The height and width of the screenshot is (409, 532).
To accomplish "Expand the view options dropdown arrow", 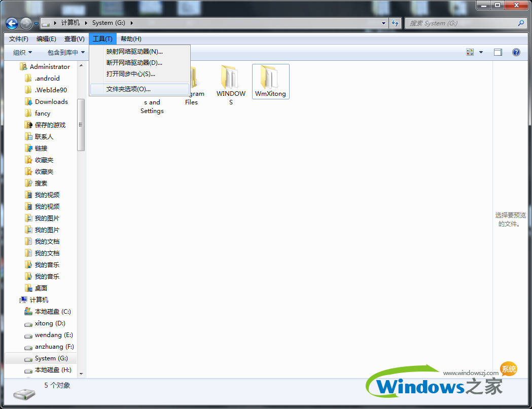I will click(x=481, y=52).
